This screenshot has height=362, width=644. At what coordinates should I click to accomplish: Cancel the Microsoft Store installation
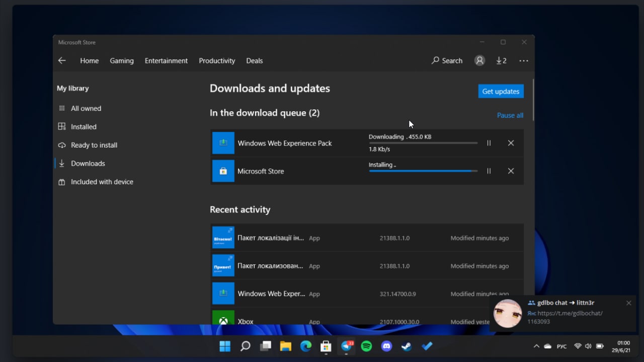511,171
